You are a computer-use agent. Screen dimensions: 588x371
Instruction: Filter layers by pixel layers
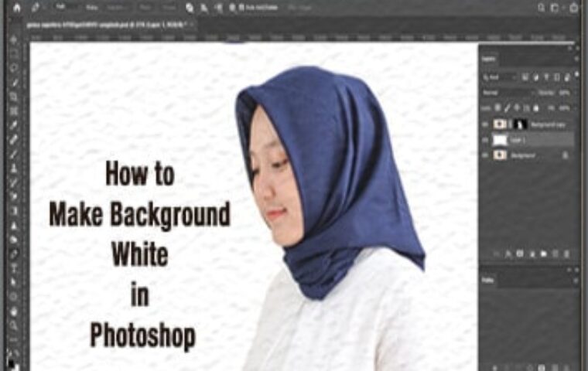point(525,77)
